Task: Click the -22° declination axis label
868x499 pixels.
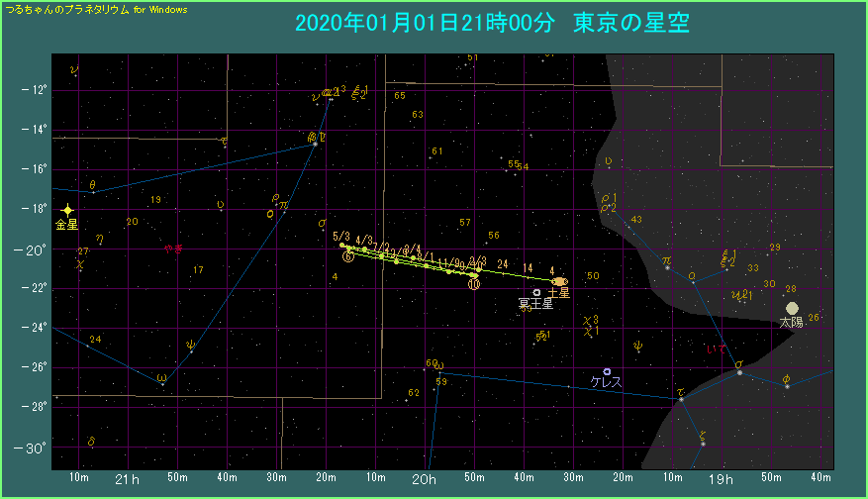Action: [x=35, y=288]
